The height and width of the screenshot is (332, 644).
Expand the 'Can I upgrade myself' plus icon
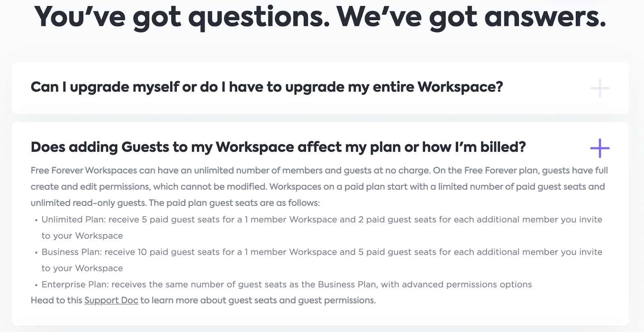pos(600,88)
